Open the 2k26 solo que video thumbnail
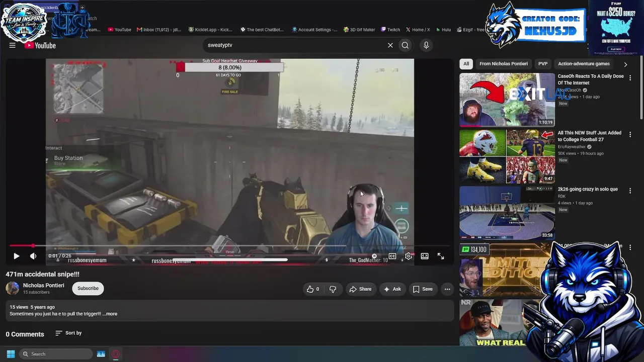 (507, 213)
